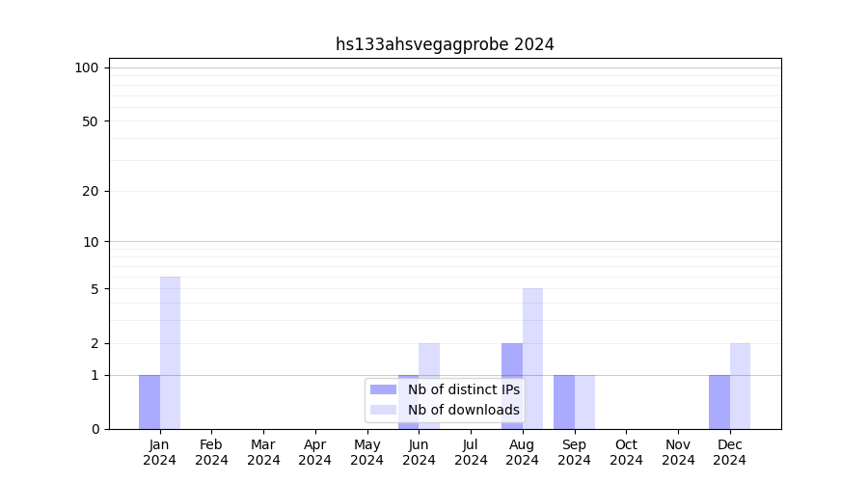Click the January downloads bar

click(170, 353)
